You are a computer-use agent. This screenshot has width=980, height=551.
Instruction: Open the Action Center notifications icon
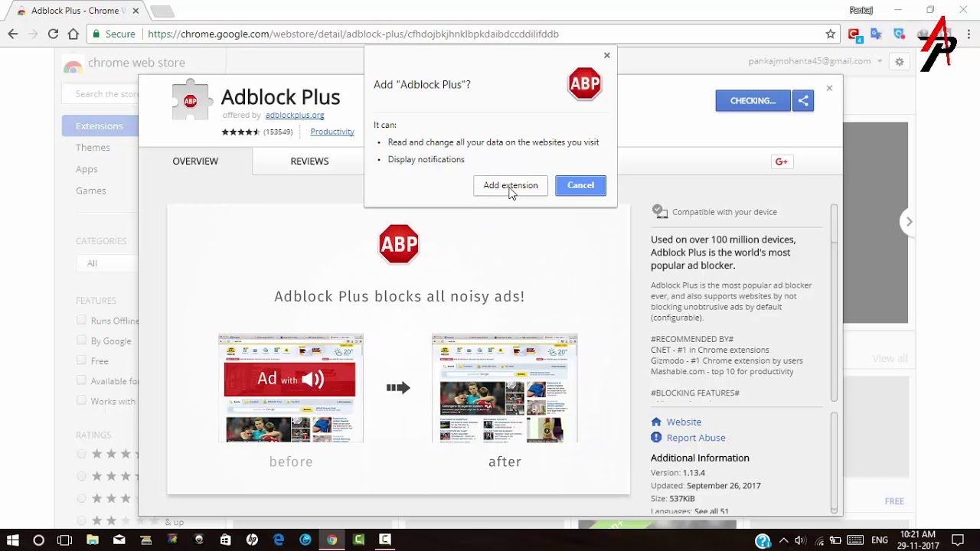pos(957,540)
